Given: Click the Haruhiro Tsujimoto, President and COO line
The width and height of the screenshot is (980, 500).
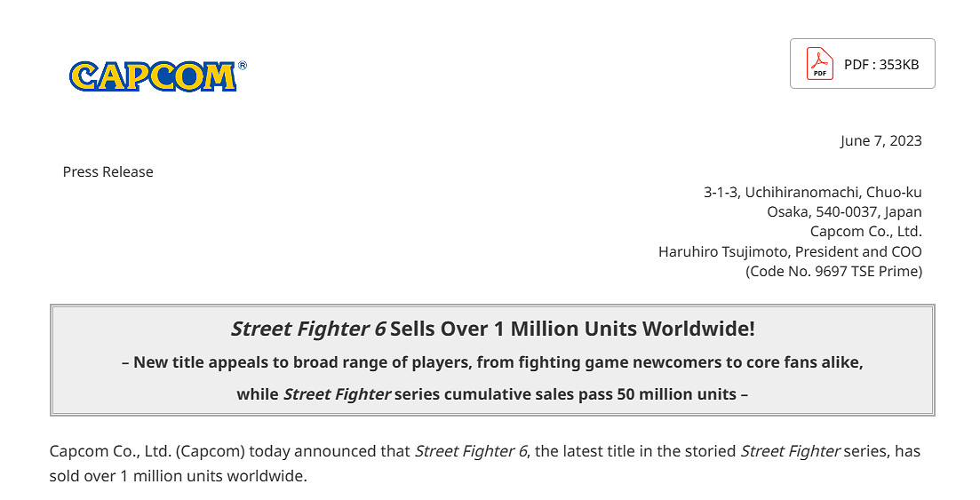Looking at the screenshot, I should (790, 251).
